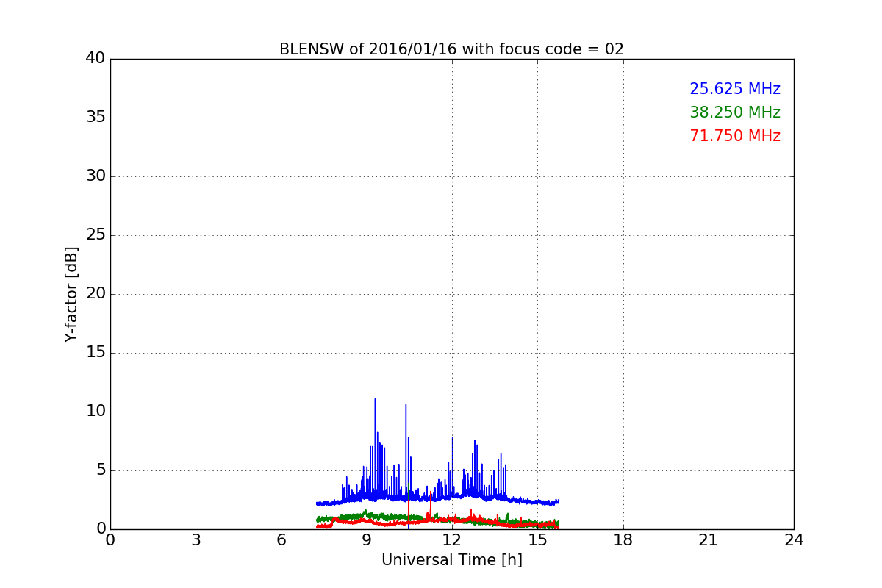Click y-axis tick label 35
This screenshot has width=882, height=588.
pos(96,118)
